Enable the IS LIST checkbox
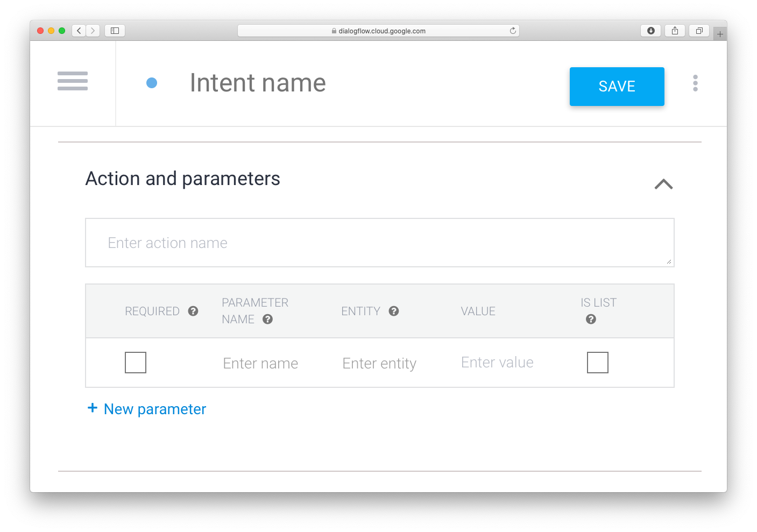 [598, 363]
